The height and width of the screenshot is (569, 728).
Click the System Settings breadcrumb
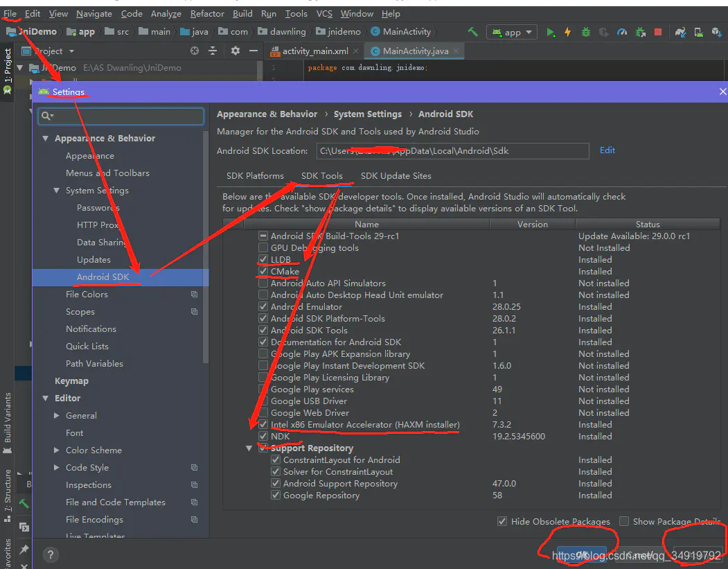368,114
